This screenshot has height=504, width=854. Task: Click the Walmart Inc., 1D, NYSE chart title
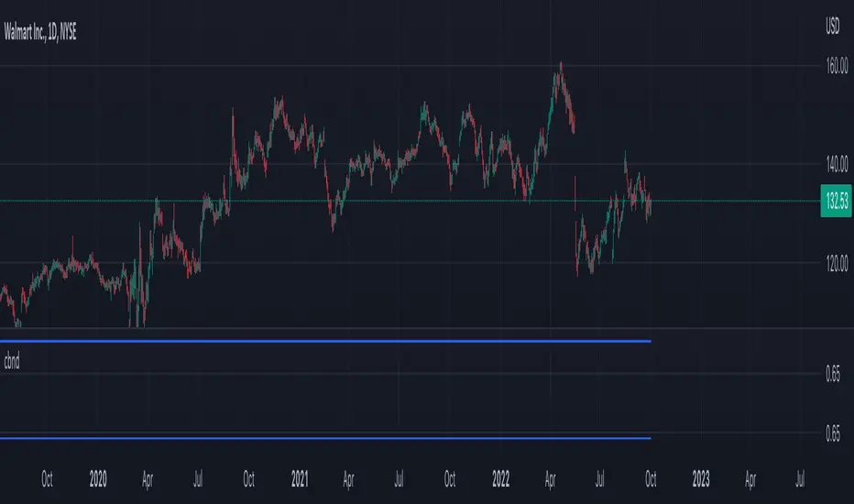(40, 32)
